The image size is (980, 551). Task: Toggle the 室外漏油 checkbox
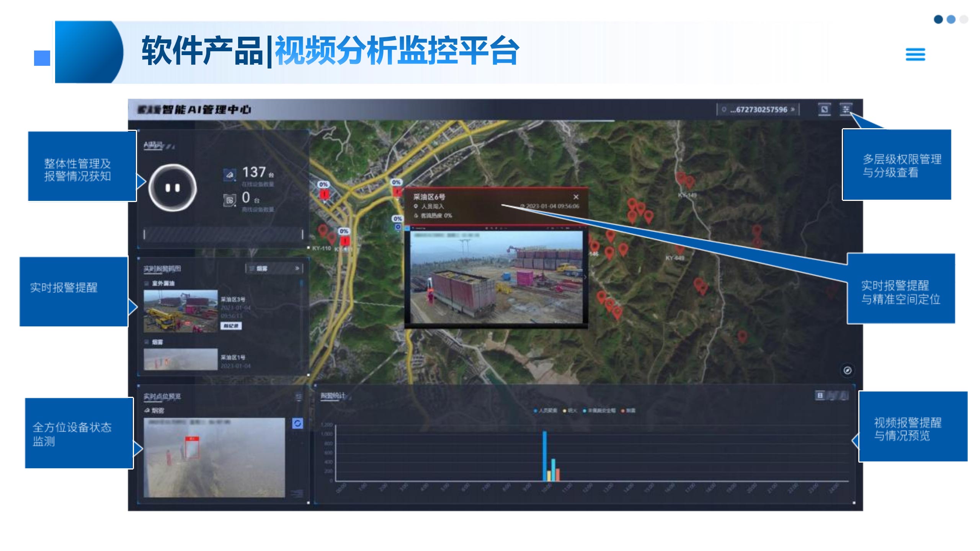tap(146, 284)
